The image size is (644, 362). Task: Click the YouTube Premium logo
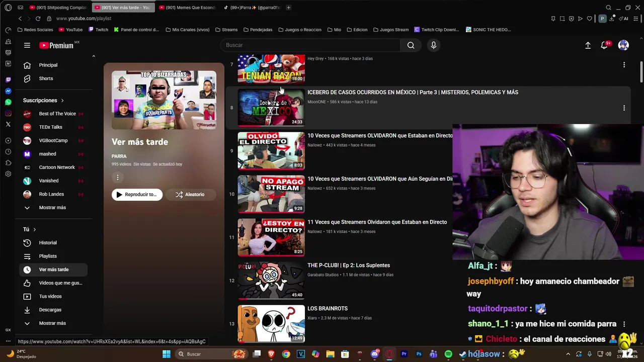(x=56, y=45)
